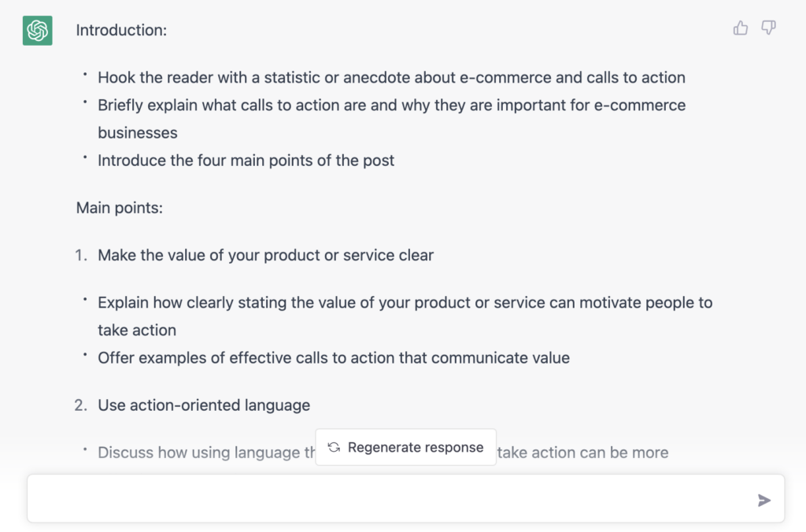The height and width of the screenshot is (532, 806).
Task: Click the Regenerate response button label
Action: [x=416, y=447]
